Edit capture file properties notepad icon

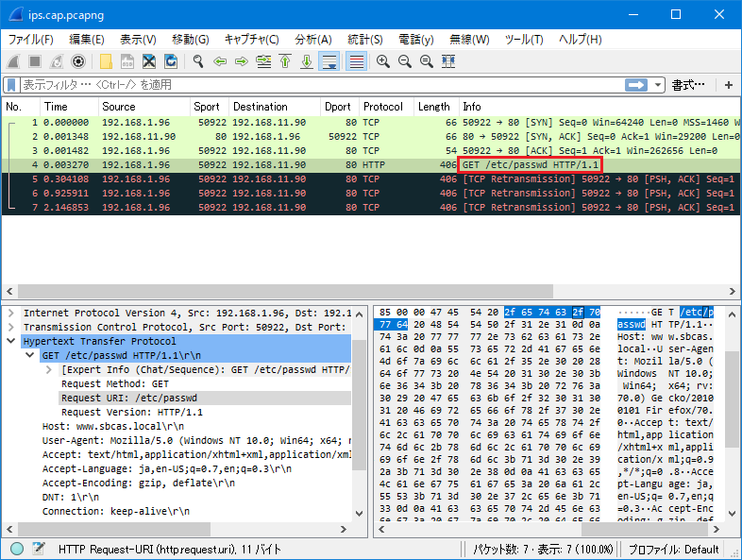(x=39, y=549)
